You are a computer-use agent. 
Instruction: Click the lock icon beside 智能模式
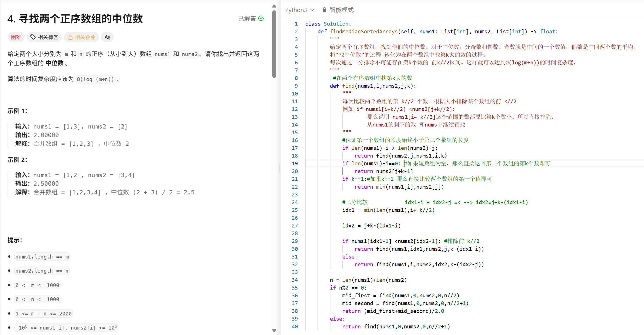click(324, 10)
